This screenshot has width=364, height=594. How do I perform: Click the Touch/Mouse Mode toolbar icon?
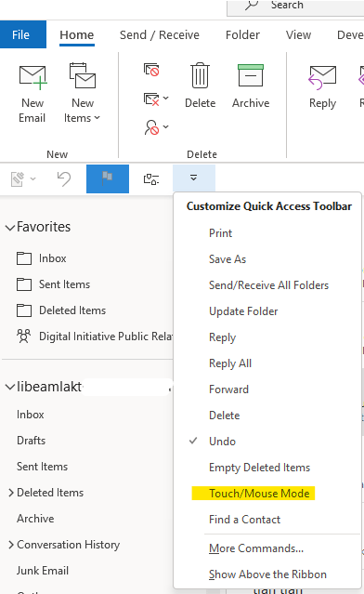tap(151, 178)
